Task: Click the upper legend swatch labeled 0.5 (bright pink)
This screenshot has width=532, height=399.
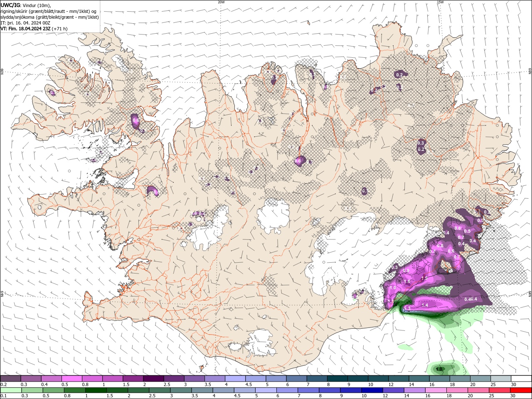Action: (71, 379)
